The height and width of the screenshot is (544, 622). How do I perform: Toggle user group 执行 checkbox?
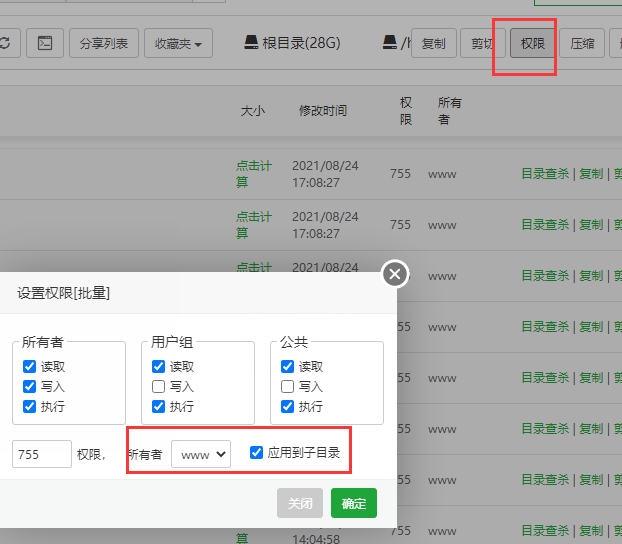point(158,406)
